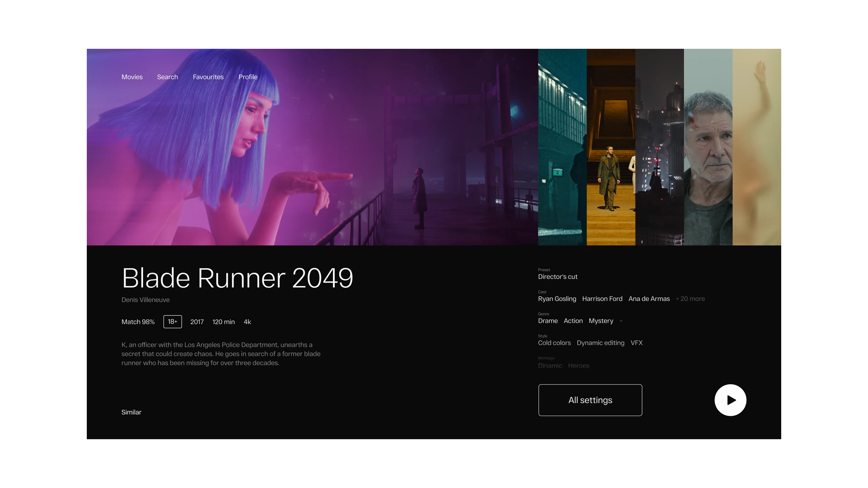Choose the Action genre tag
This screenshot has height=488, width=868.
(573, 321)
